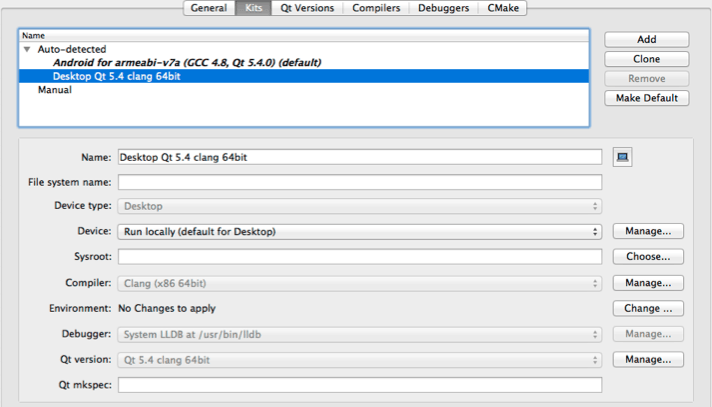Viewport: 712px width, 407px height.
Task: Open the Debugger dropdown System LLDB
Action: 360,335
